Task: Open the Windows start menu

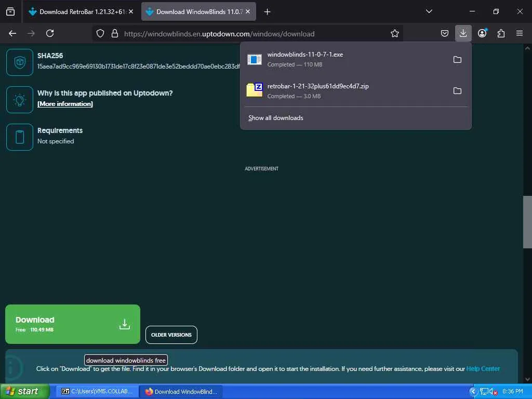Action: (x=24, y=391)
